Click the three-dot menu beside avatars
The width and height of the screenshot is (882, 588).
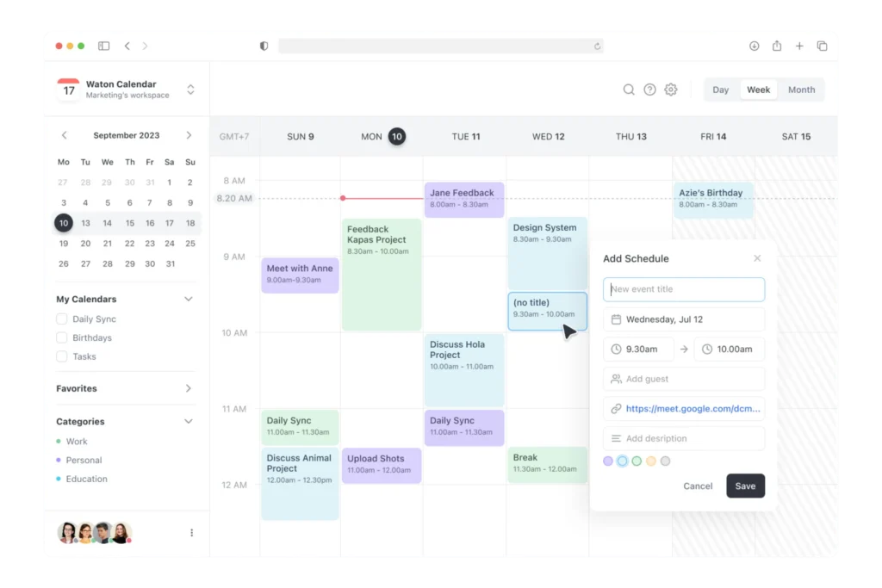(191, 533)
